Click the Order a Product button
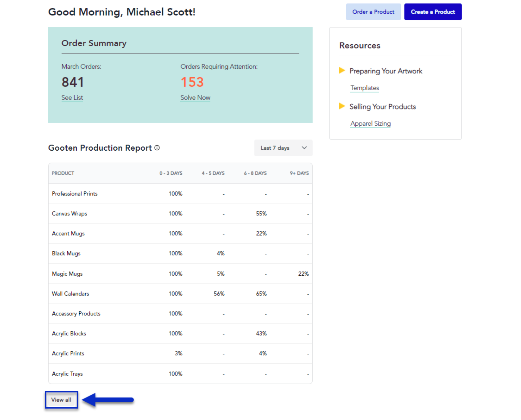This screenshot has height=420, width=521. (x=373, y=12)
